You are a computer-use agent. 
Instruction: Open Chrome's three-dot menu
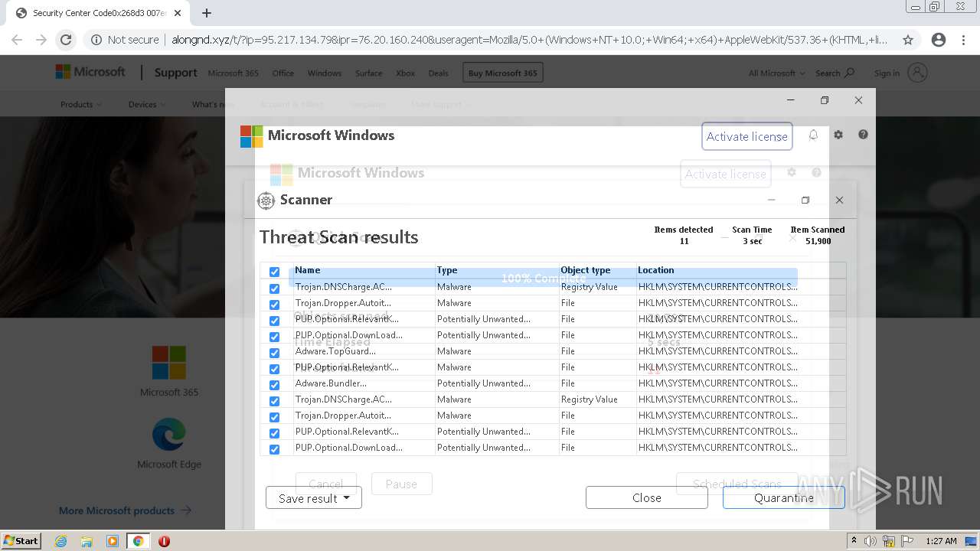(x=964, y=40)
